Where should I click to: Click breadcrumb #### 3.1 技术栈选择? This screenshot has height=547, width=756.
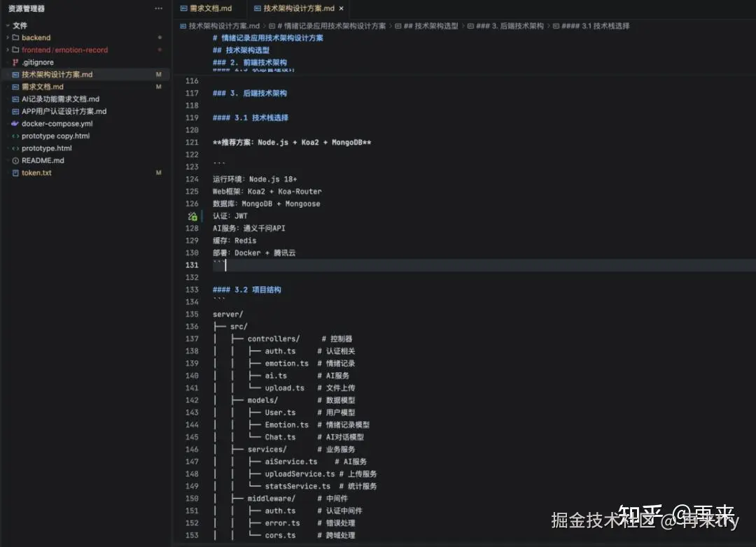[x=596, y=26]
